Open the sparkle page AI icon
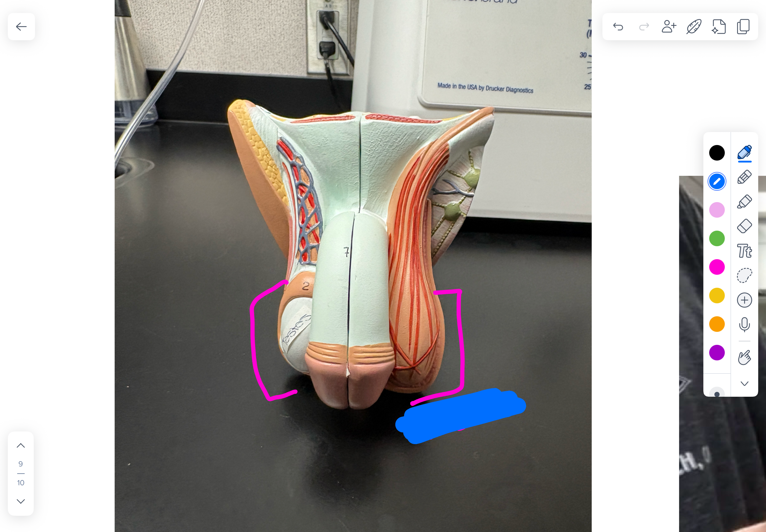This screenshot has height=532, width=766. (719, 27)
